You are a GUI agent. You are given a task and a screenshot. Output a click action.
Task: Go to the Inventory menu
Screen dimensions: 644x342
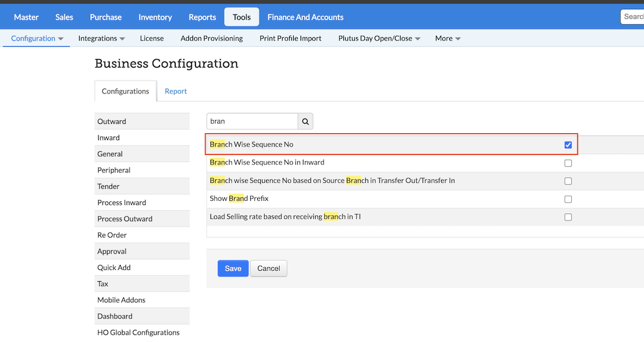point(155,17)
